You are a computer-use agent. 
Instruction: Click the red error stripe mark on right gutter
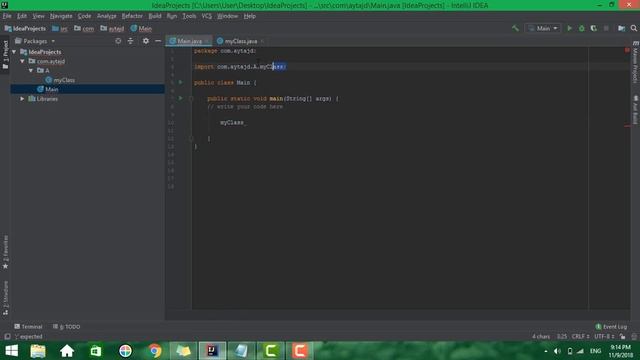pyautogui.click(x=627, y=126)
